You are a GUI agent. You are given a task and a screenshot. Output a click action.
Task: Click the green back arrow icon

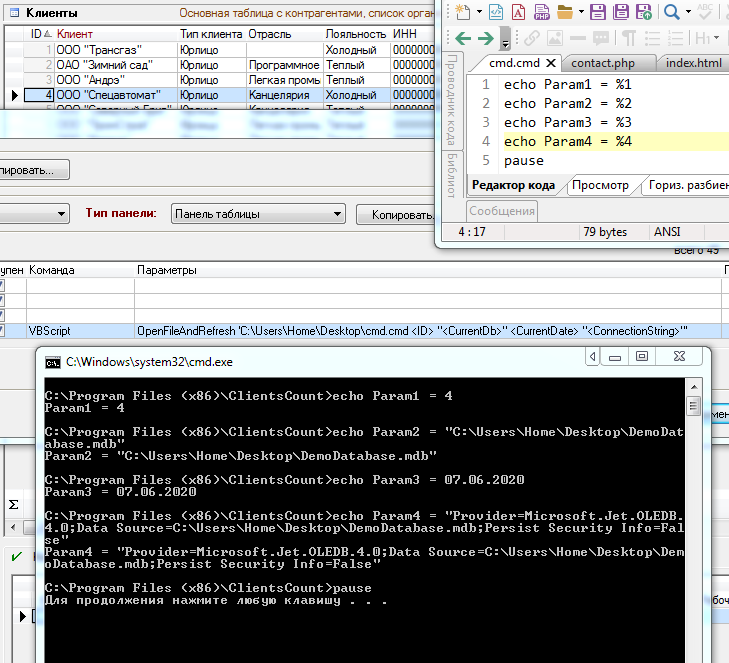coord(463,38)
